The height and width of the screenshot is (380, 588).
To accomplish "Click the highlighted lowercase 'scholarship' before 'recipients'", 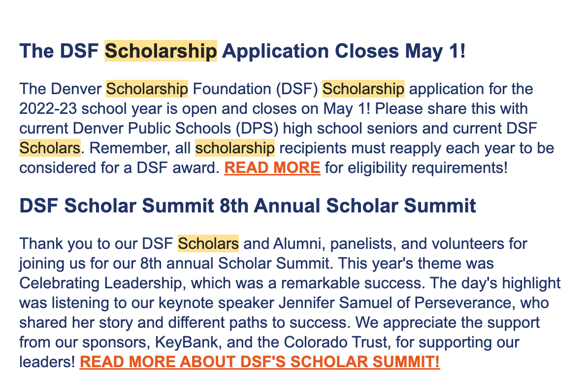I will pos(235,148).
